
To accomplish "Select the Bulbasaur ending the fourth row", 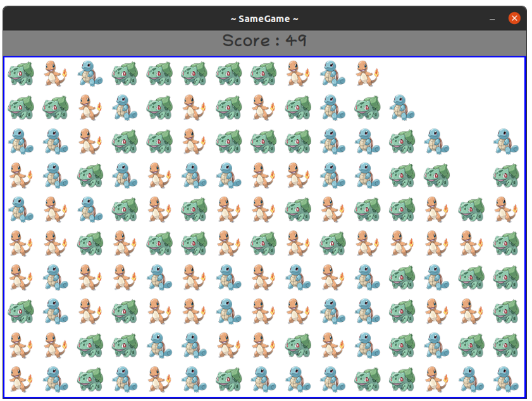I will tap(505, 175).
